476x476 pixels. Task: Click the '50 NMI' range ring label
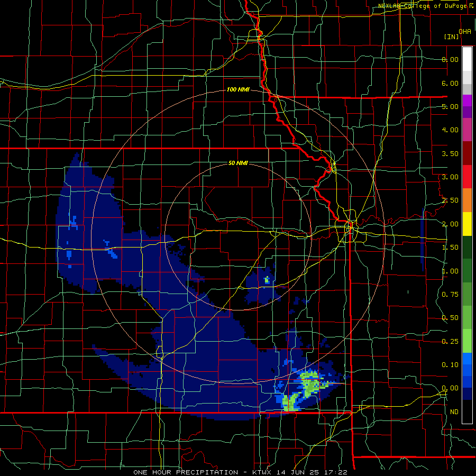click(238, 163)
